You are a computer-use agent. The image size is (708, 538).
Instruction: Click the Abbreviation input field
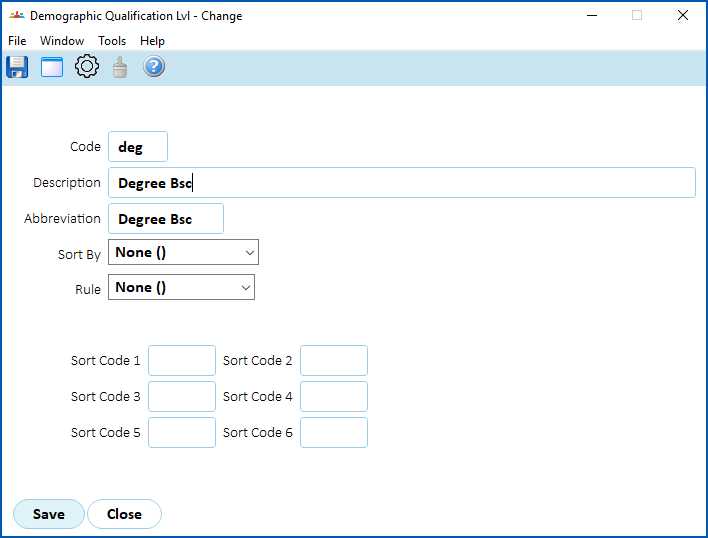pyautogui.click(x=166, y=219)
